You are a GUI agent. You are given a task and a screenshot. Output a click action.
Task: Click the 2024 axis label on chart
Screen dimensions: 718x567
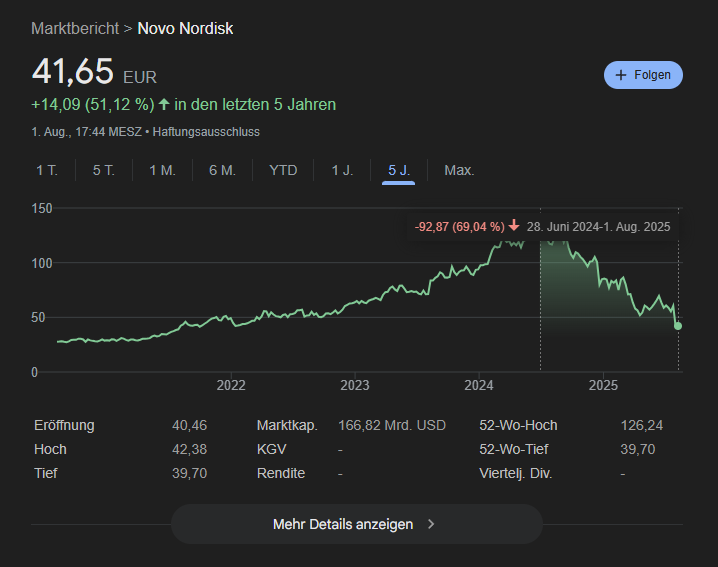click(479, 385)
